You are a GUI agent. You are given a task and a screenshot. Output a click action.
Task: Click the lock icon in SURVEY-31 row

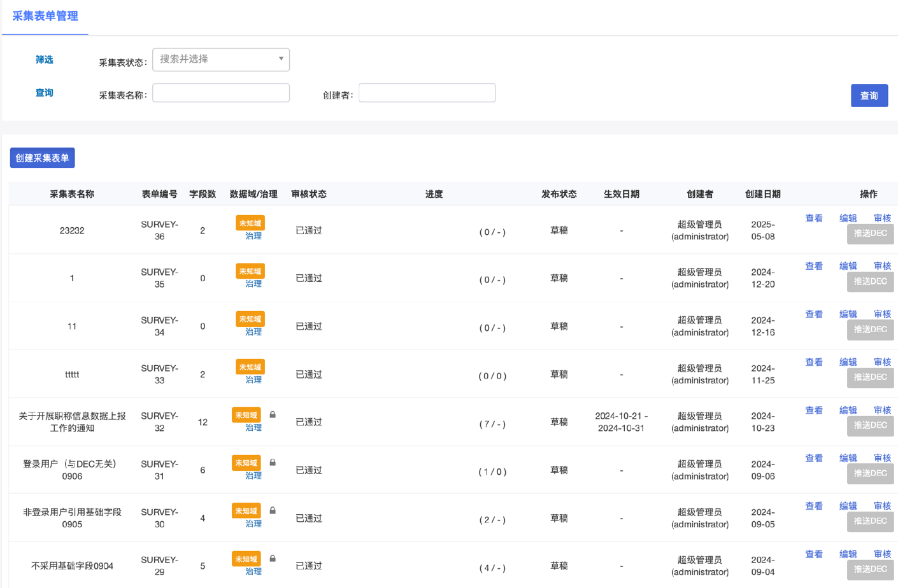(273, 463)
